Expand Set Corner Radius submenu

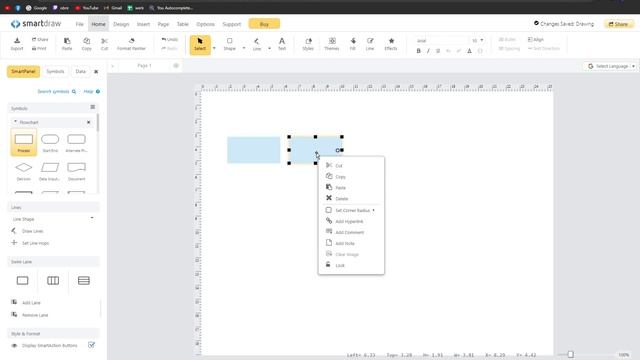tap(351, 210)
